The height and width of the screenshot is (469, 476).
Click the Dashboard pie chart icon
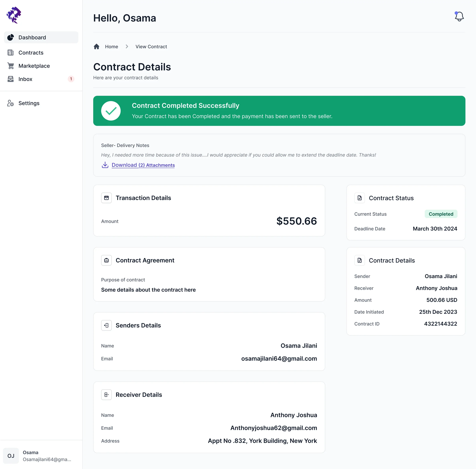(11, 37)
